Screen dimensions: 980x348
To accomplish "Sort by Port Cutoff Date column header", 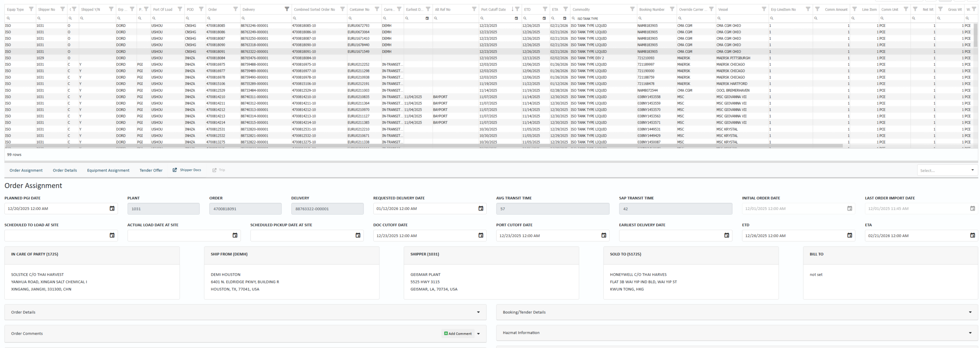I will click(493, 9).
